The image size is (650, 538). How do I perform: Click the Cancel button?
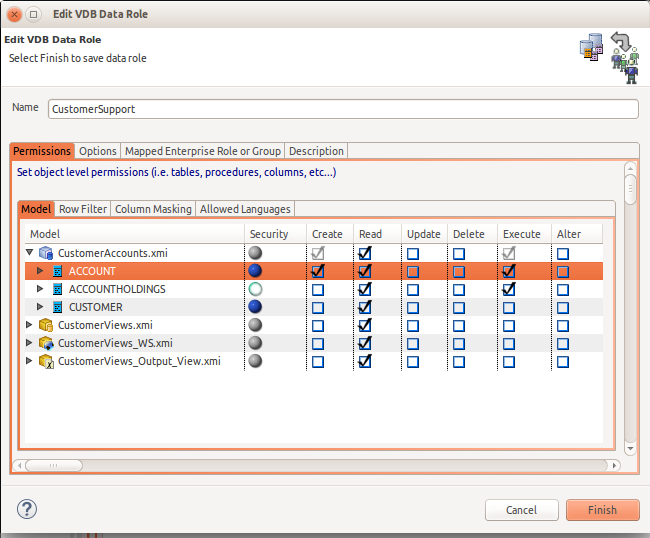[521, 510]
